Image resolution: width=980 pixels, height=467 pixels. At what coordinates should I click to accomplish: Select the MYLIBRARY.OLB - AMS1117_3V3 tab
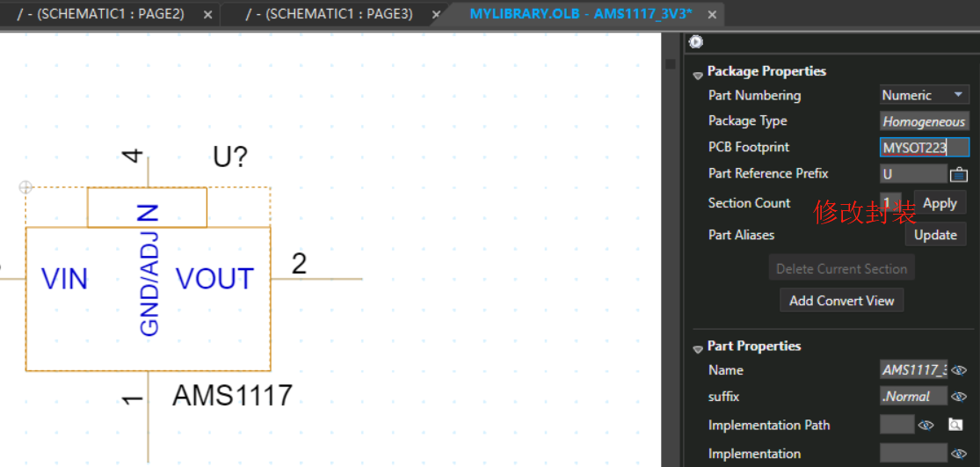point(581,14)
